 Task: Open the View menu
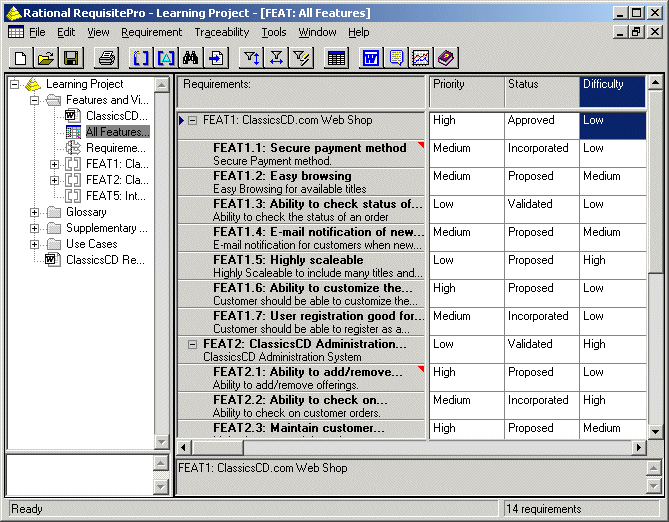98,32
